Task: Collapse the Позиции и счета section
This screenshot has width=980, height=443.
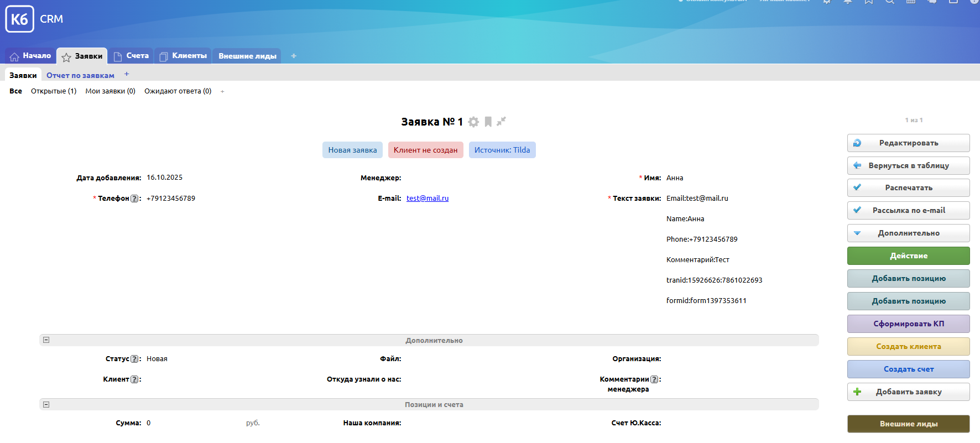Action: [x=46, y=404]
